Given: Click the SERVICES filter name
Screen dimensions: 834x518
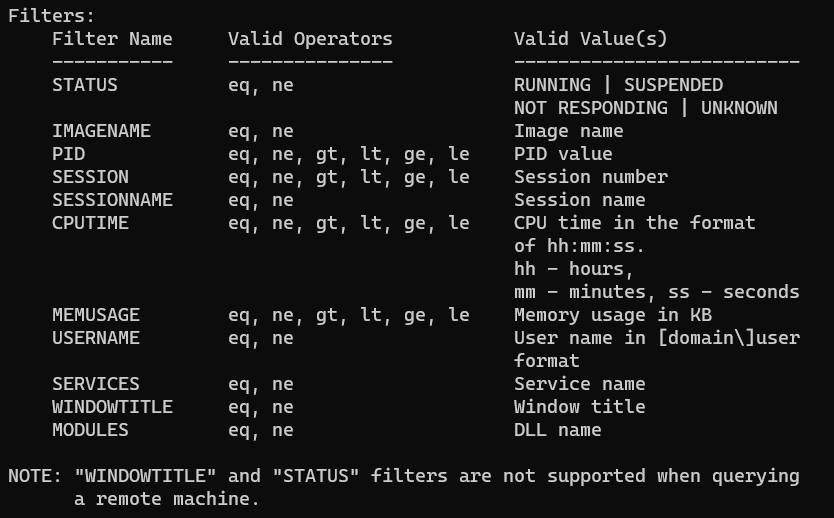Looking at the screenshot, I should coord(96,384).
